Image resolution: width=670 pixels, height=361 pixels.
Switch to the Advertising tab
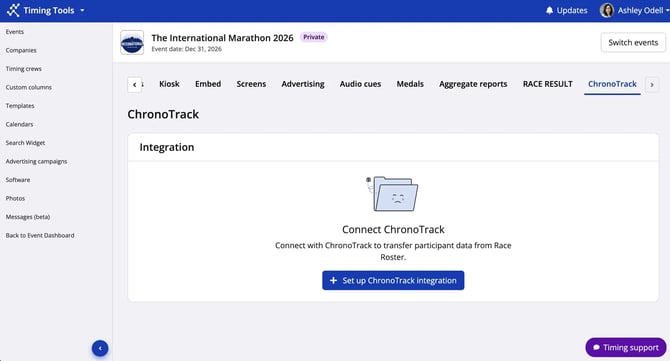click(303, 84)
